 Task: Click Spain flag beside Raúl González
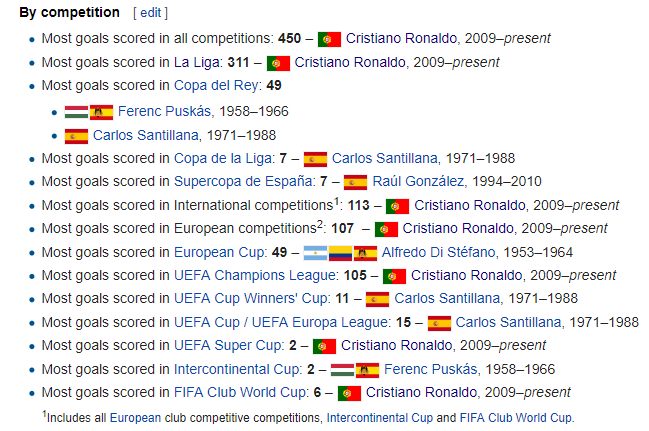point(355,183)
